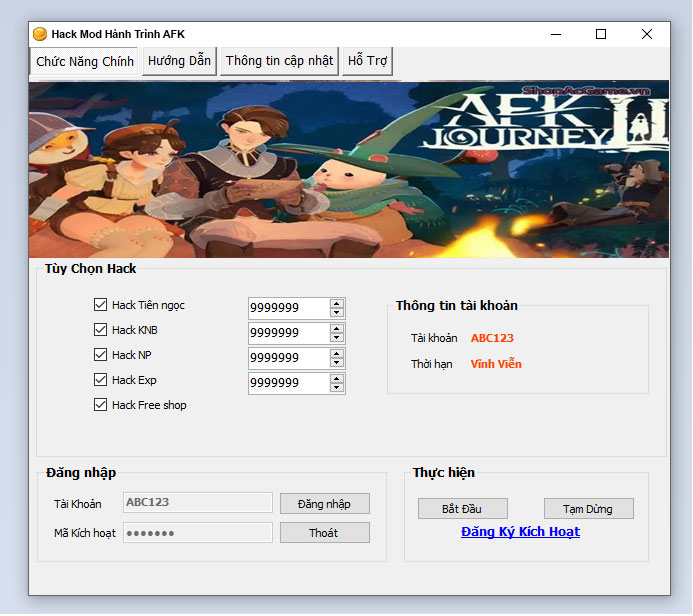Increase the Hack KNB value with up arrow
Viewport: 693px width, 616px height.
(337, 329)
